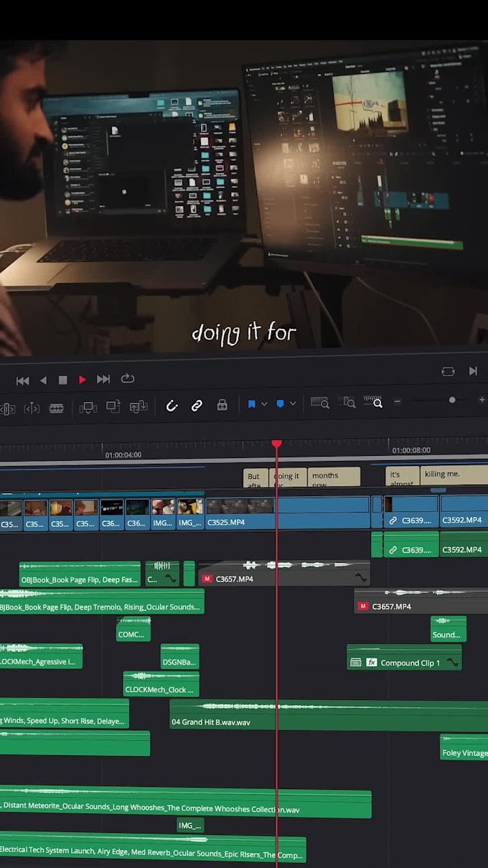Select the Winds, Speed Up, Short Rise clip
This screenshot has height=868, width=488.
click(65, 714)
